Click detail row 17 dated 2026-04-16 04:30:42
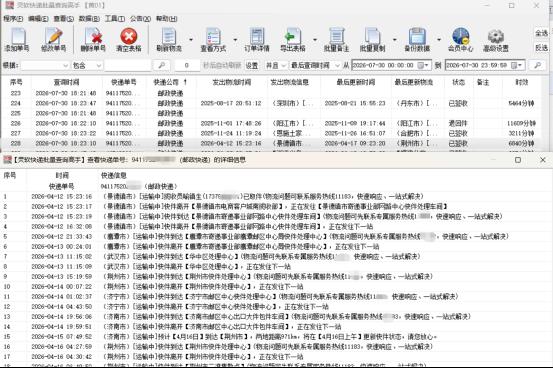Image resolution: width=553 pixels, height=368 pixels. point(275,357)
